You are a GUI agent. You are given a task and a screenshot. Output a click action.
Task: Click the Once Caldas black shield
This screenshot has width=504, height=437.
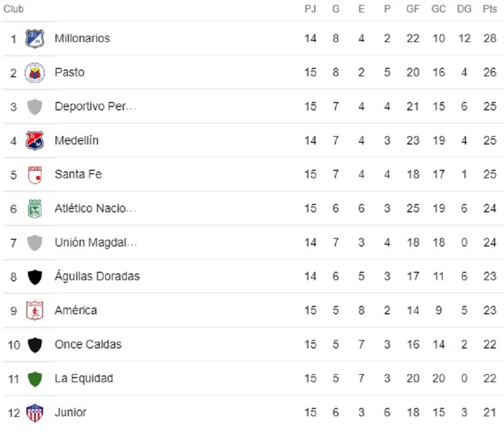(35, 345)
